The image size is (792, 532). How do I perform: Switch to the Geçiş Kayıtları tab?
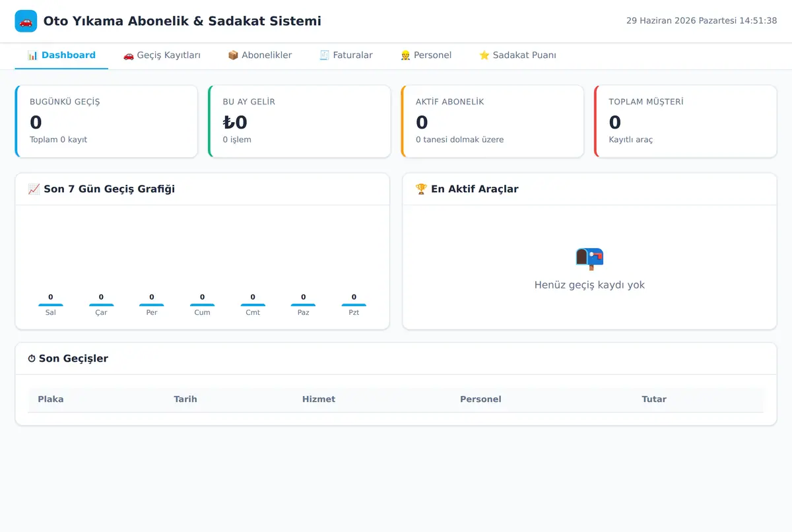coord(162,55)
